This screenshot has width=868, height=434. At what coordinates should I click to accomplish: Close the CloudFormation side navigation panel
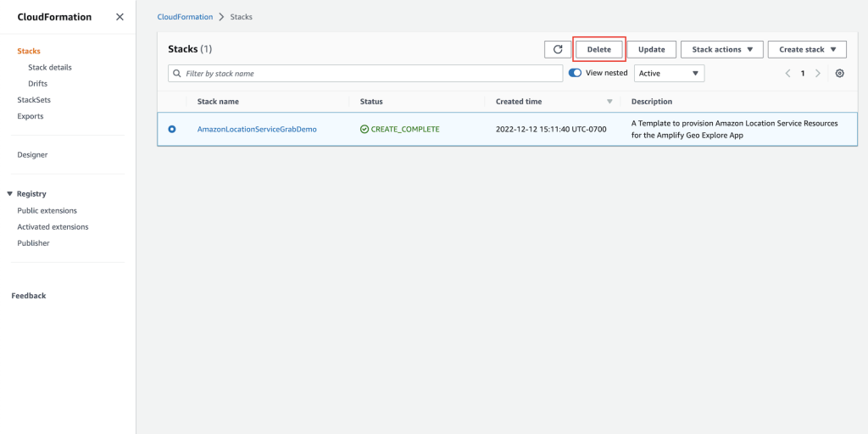point(120,17)
